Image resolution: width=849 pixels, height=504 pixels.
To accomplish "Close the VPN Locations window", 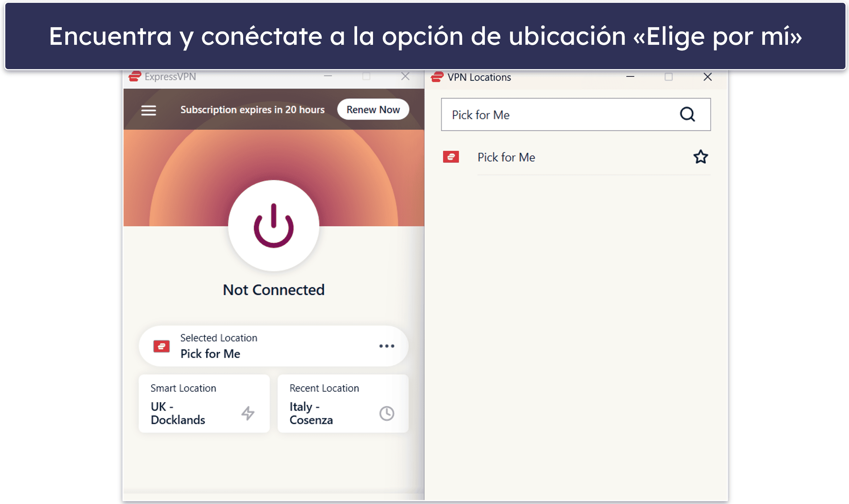I will 707,77.
